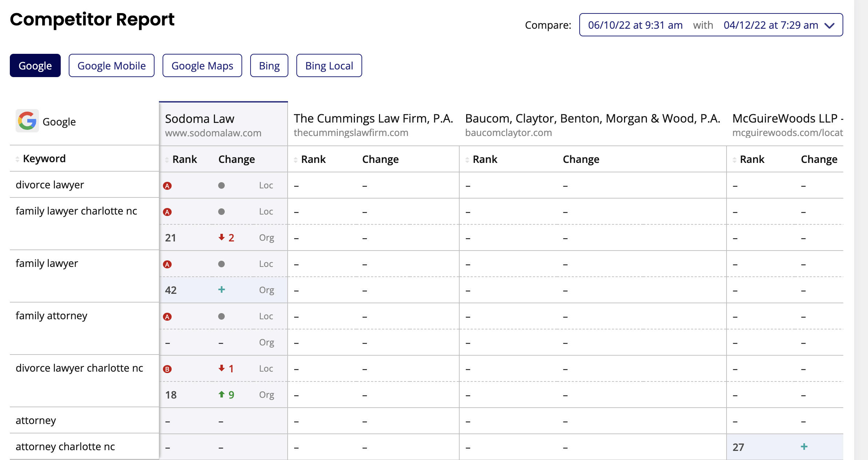868x460 pixels.
Task: Click rank value 21
Action: click(x=171, y=238)
